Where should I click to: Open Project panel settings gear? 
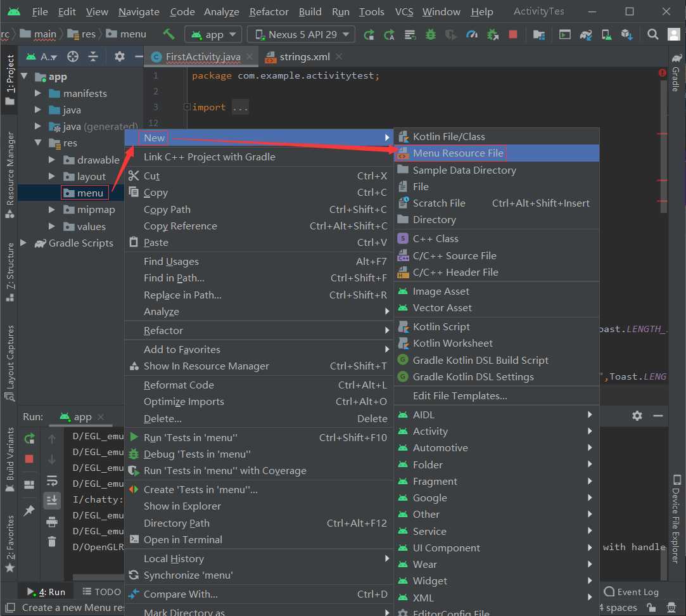pos(119,56)
